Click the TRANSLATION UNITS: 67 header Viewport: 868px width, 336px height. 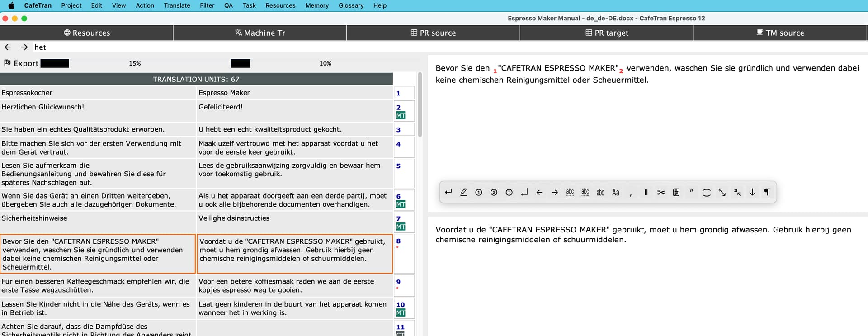[196, 79]
